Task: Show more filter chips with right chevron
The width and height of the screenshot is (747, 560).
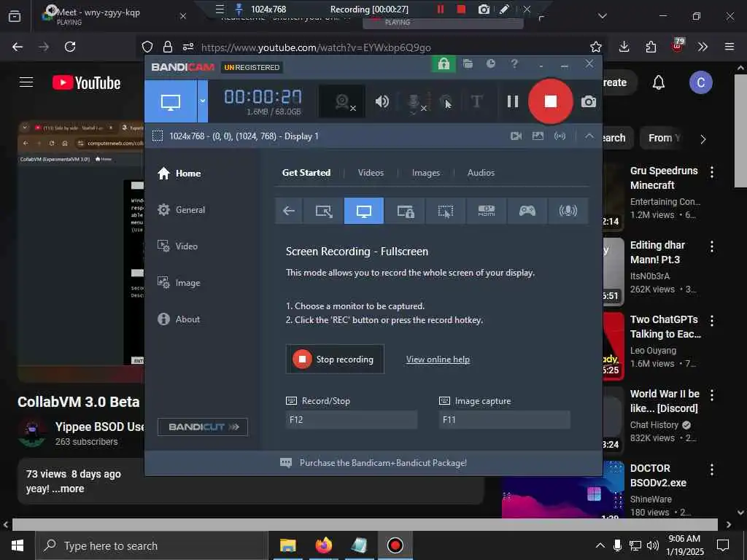Action: coord(703,139)
